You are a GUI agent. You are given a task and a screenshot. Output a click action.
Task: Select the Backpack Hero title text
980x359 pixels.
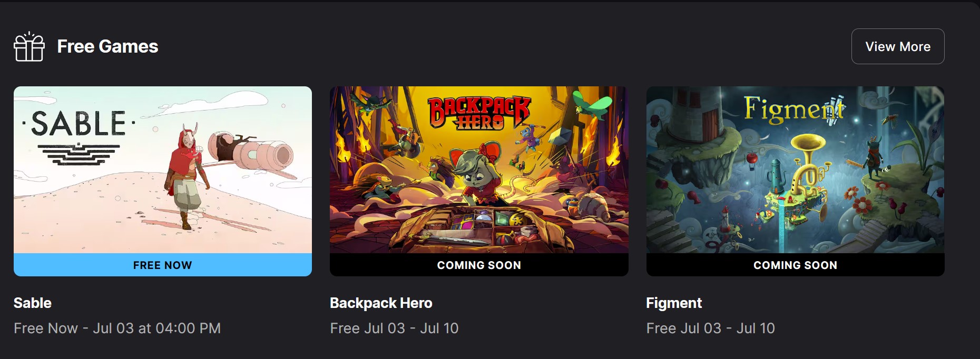click(x=381, y=303)
